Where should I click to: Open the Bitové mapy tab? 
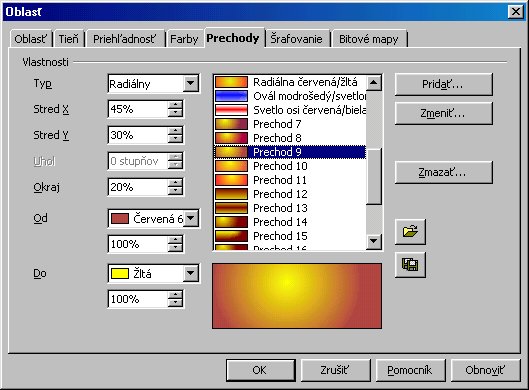pyautogui.click(x=369, y=39)
